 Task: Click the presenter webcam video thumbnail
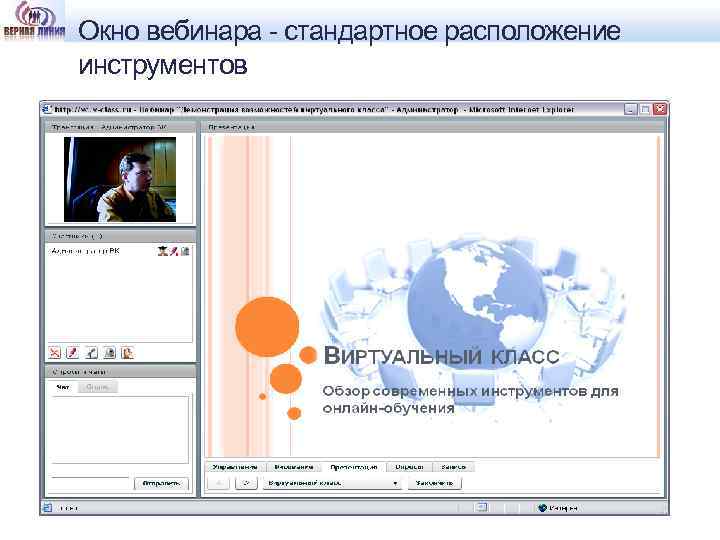pos(120,180)
